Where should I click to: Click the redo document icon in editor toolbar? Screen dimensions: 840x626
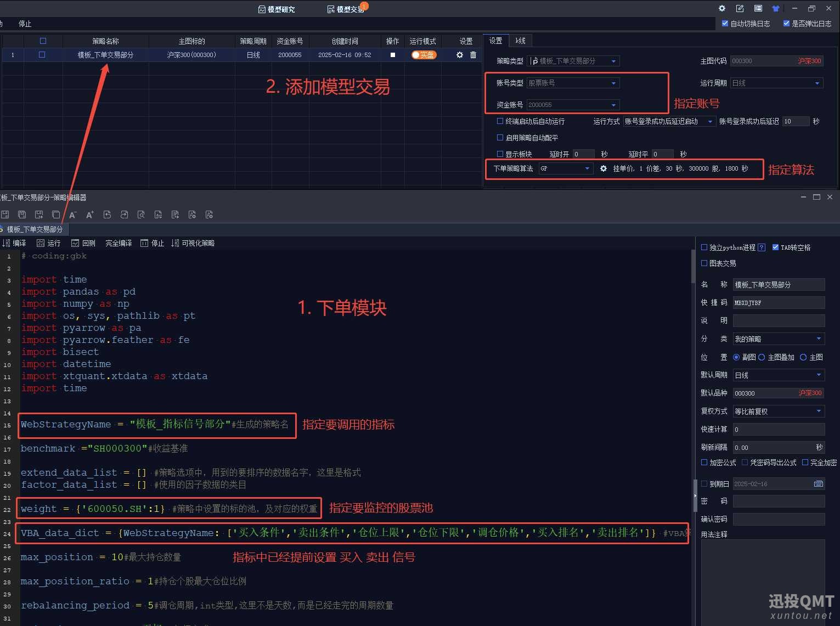[124, 215]
